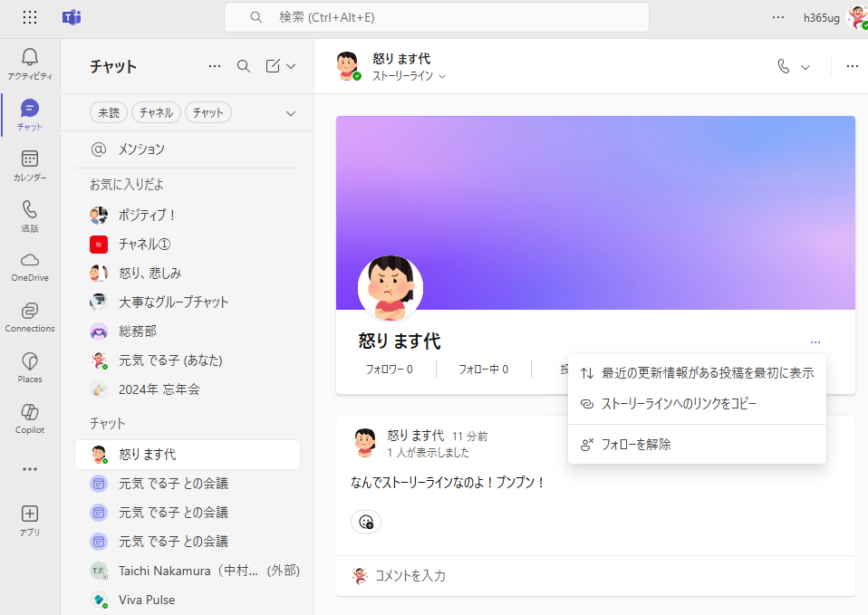
Task: Click post text なんでストーリーラインなのよ！プンプン！
Action: click(x=448, y=483)
